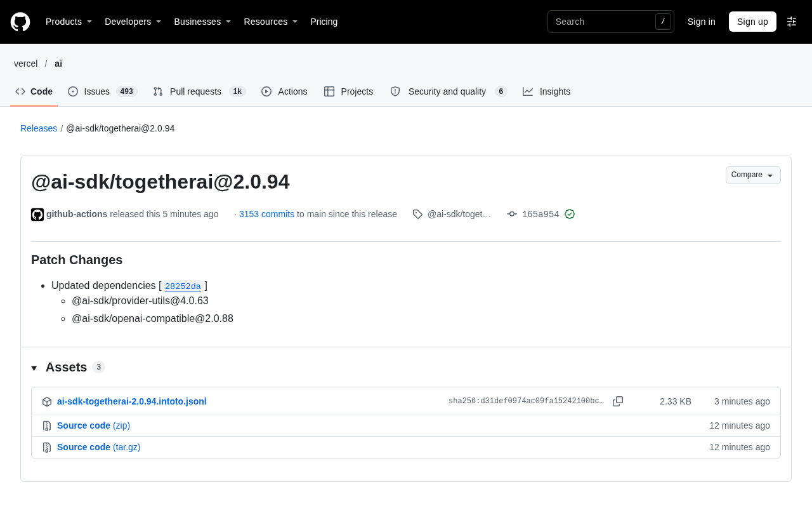Go to the Pull requests tab
812x508 pixels.
point(199,91)
